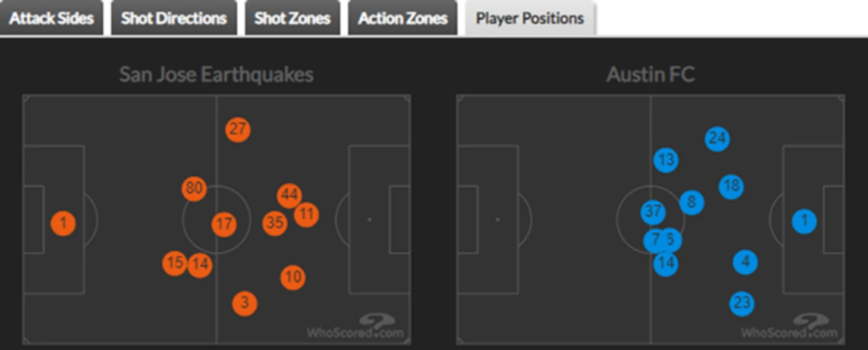The height and width of the screenshot is (350, 868).
Task: Click orange player marker 15
Action: click(175, 264)
